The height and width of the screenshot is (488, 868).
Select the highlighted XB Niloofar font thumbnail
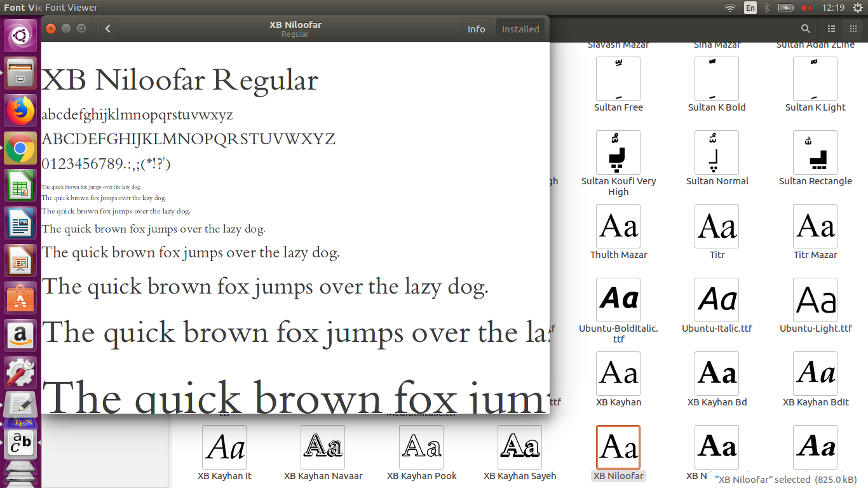click(x=618, y=447)
